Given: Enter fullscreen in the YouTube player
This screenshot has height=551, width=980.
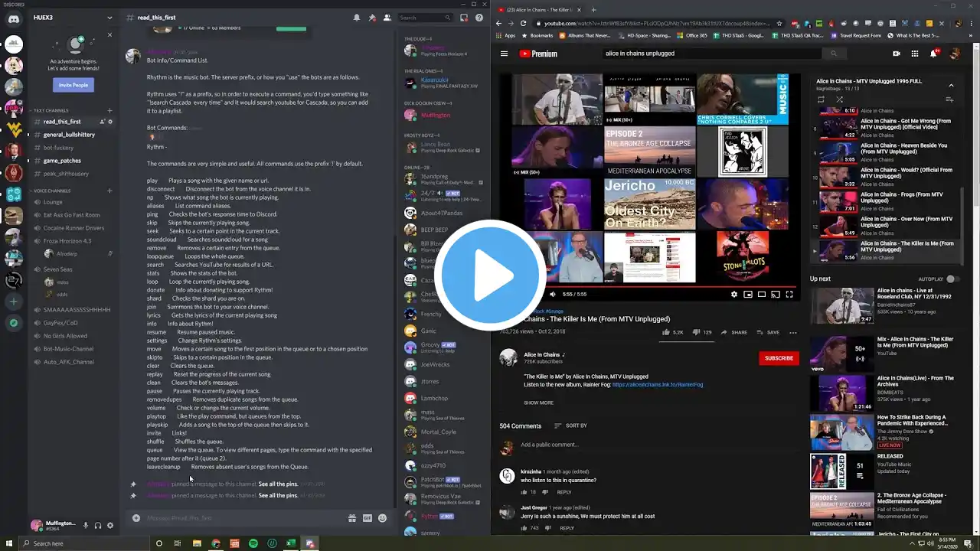Looking at the screenshot, I should 789,294.
